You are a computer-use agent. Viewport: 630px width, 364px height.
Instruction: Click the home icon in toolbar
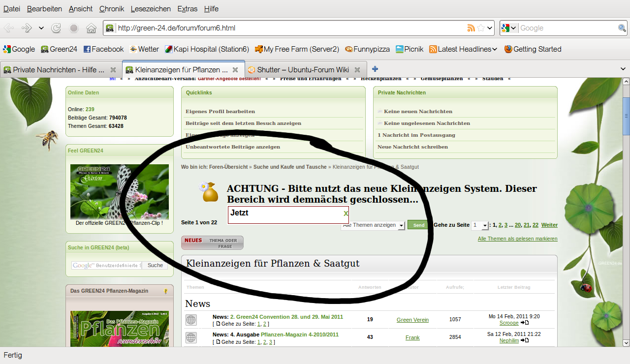point(91,28)
